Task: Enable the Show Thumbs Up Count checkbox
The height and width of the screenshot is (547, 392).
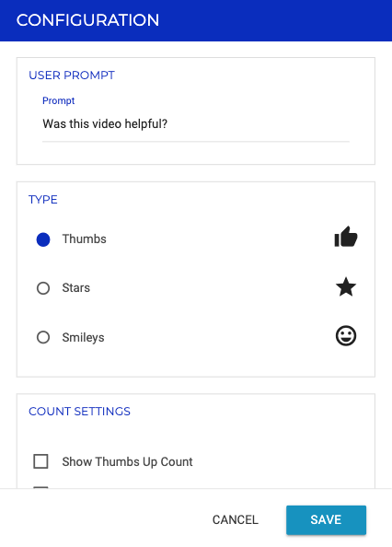Action: 40,461
